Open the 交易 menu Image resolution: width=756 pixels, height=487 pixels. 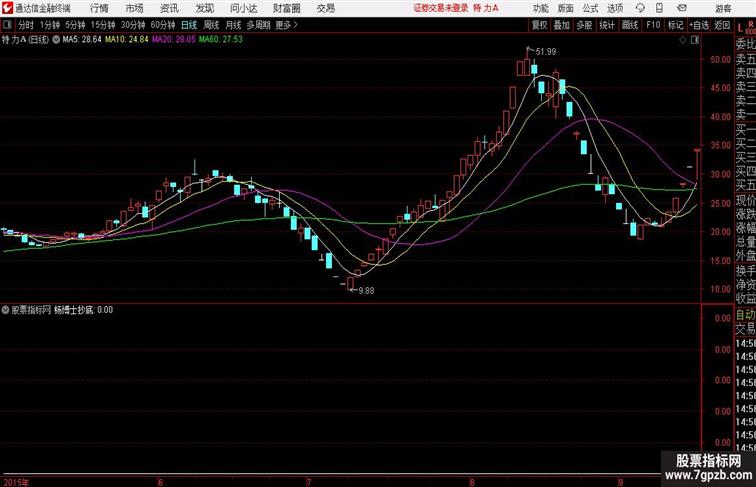(325, 8)
